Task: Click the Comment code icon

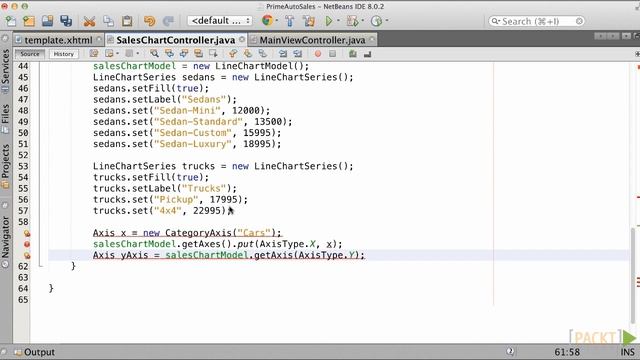Action: click(x=353, y=53)
